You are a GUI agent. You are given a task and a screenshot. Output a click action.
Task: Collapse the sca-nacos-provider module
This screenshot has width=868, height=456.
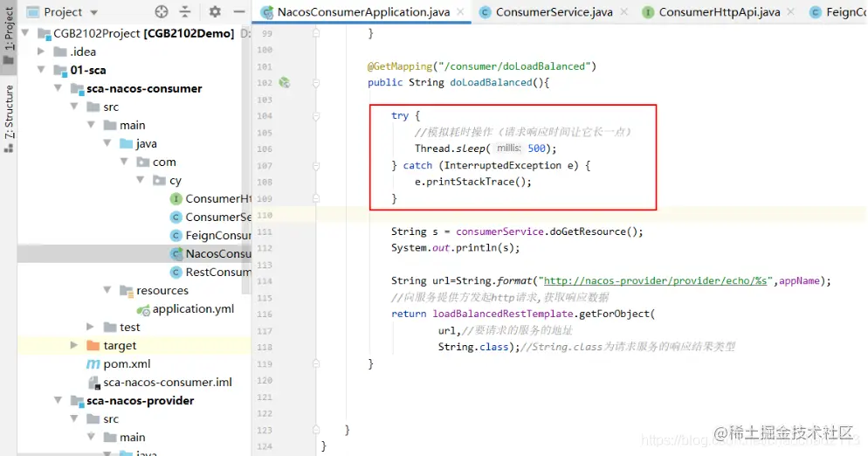58,400
